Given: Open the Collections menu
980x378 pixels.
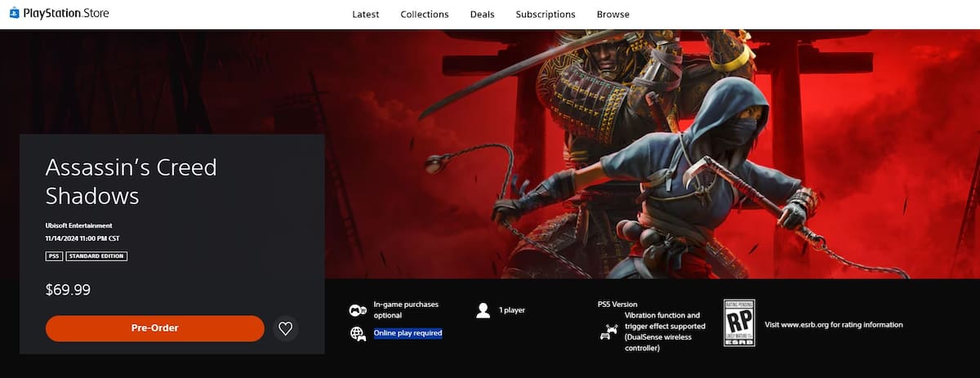Looking at the screenshot, I should [425, 15].
